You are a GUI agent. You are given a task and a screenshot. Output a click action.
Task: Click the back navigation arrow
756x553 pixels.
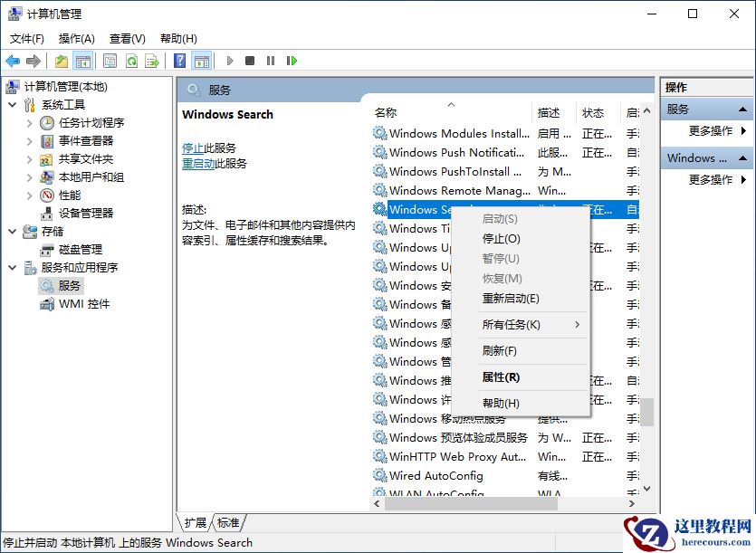pyautogui.click(x=13, y=61)
